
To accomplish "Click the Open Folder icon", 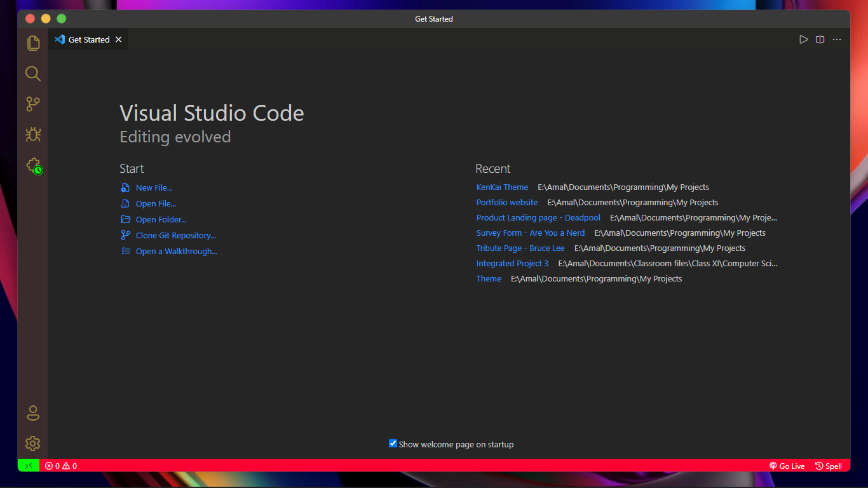I will [125, 219].
